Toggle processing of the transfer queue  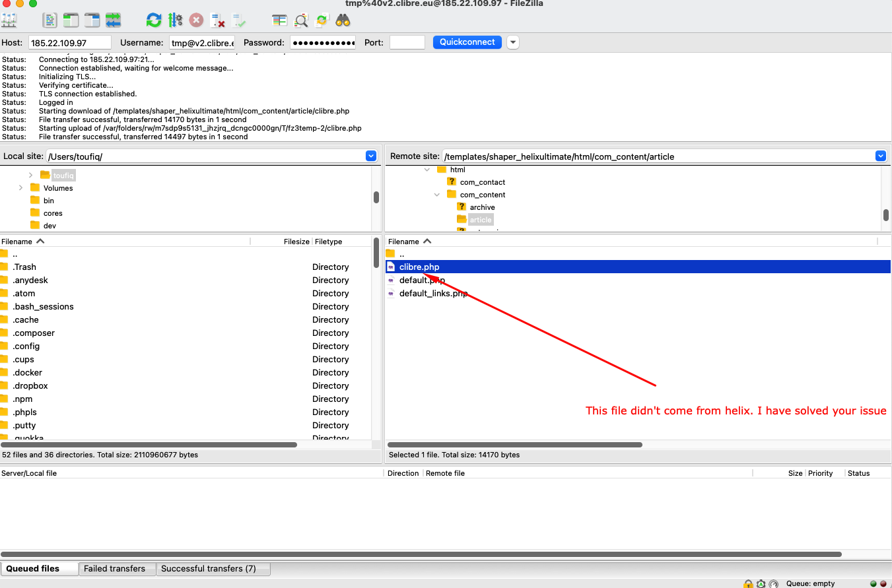click(175, 20)
